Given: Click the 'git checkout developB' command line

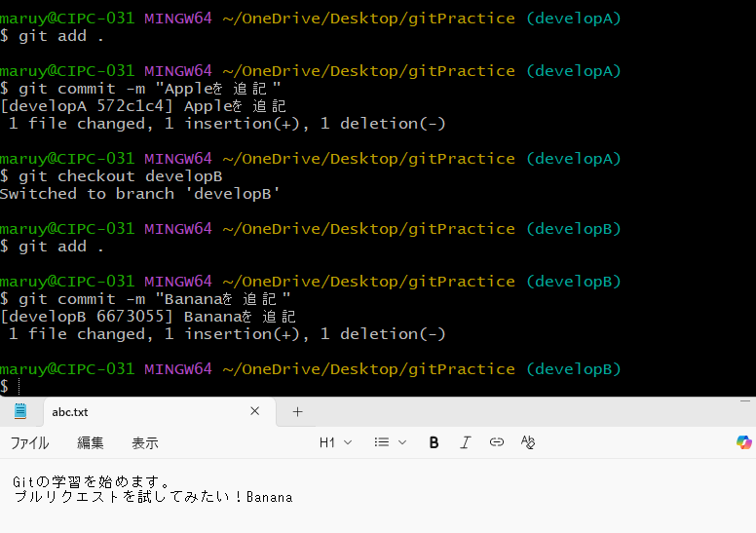Looking at the screenshot, I should point(120,176).
